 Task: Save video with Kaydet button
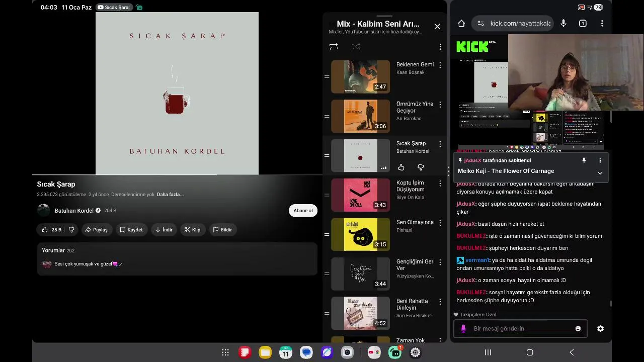(131, 230)
